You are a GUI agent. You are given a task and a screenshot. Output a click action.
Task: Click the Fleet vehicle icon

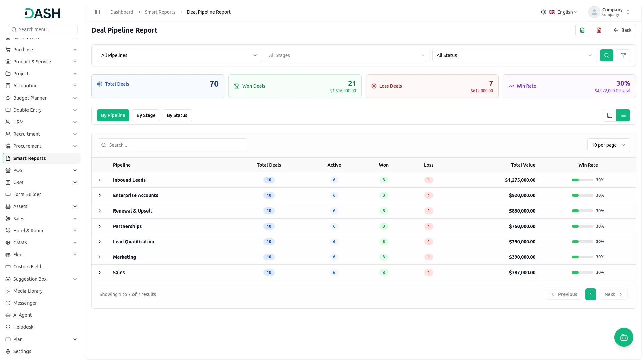point(8,255)
